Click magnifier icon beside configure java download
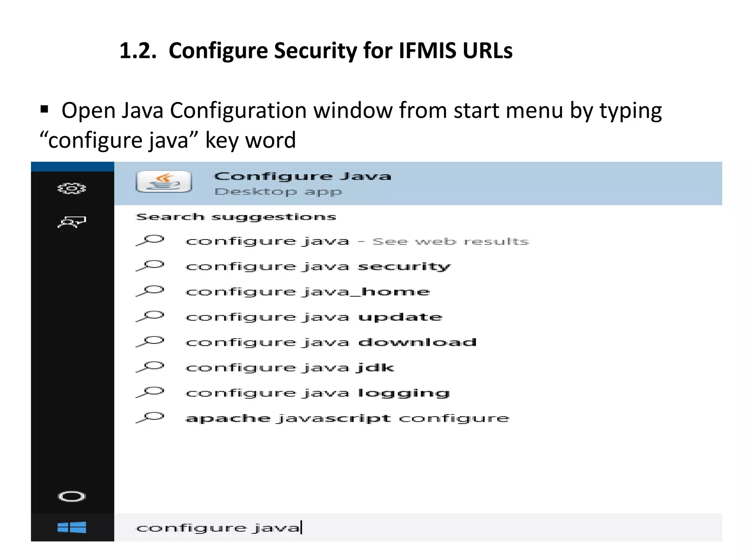 (x=150, y=342)
